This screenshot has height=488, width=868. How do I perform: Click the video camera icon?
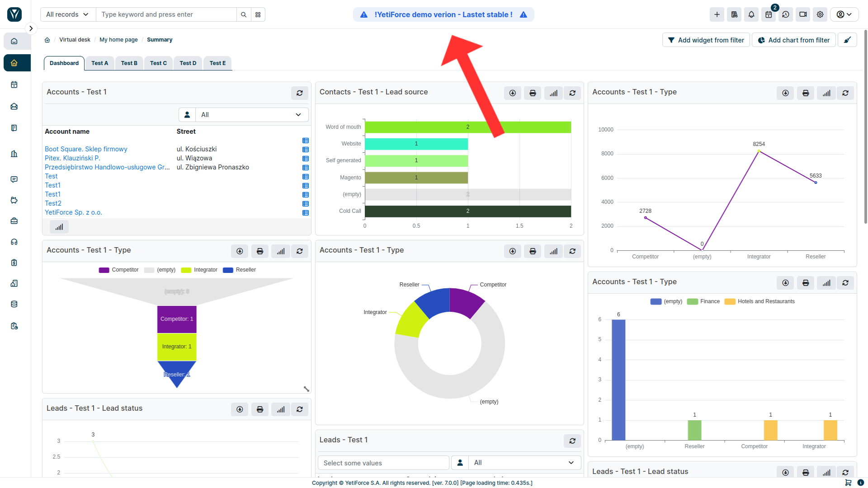[x=803, y=14]
